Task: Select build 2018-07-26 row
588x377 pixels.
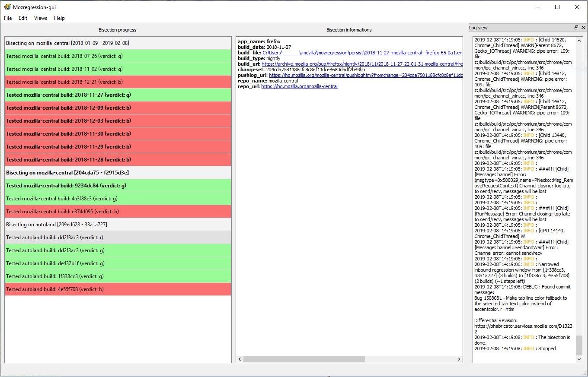Action: coord(118,56)
